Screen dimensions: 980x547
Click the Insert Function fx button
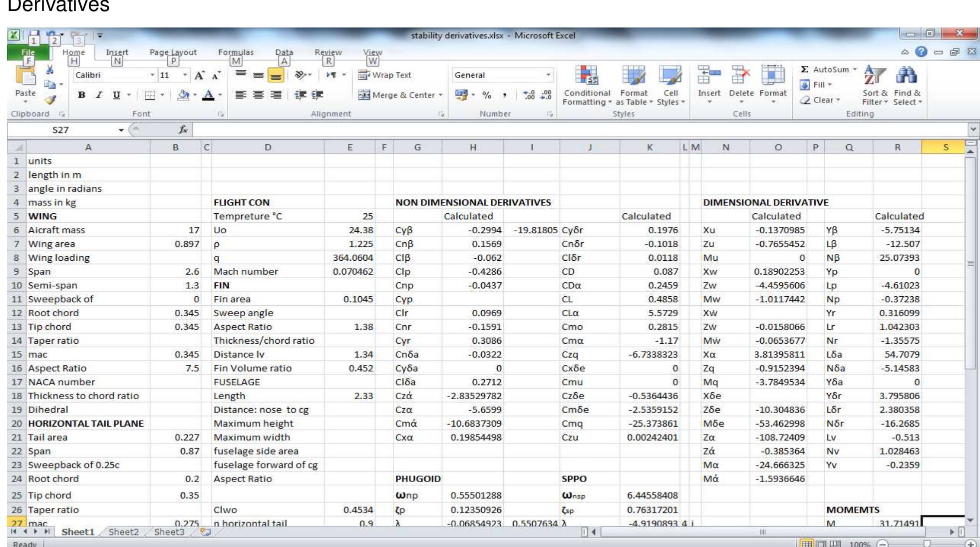183,130
